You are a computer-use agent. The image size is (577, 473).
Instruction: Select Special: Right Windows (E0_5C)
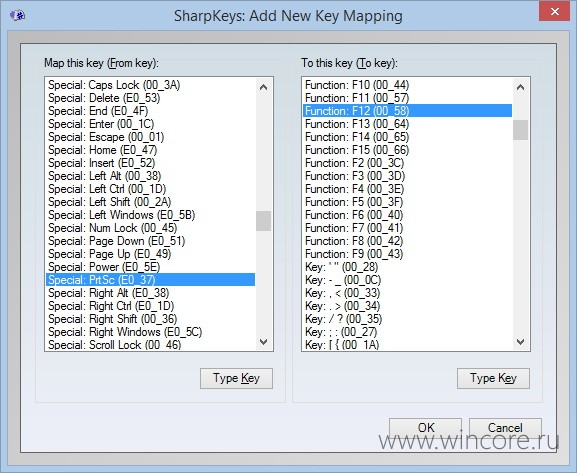coord(150,332)
